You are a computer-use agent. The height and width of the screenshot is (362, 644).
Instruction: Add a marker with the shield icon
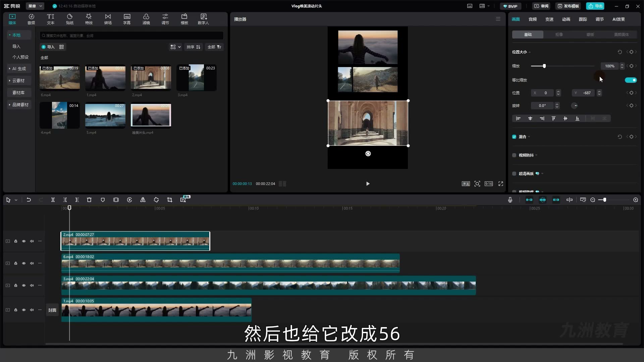103,200
